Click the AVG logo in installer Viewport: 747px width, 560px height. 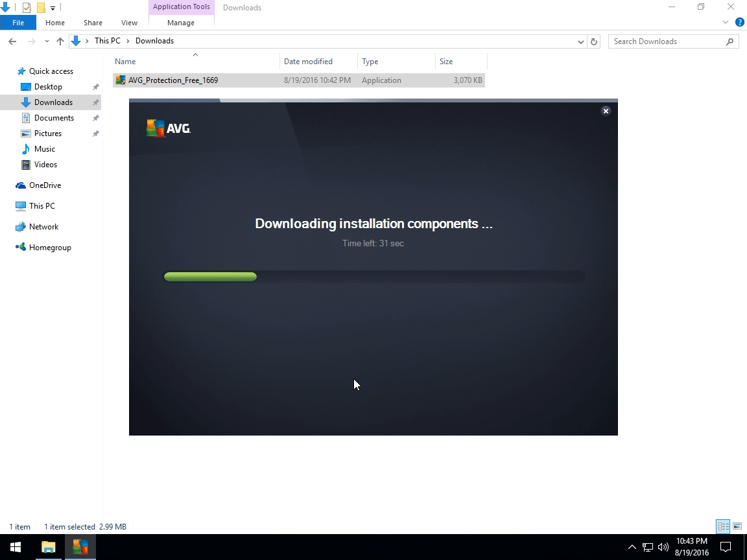(169, 128)
